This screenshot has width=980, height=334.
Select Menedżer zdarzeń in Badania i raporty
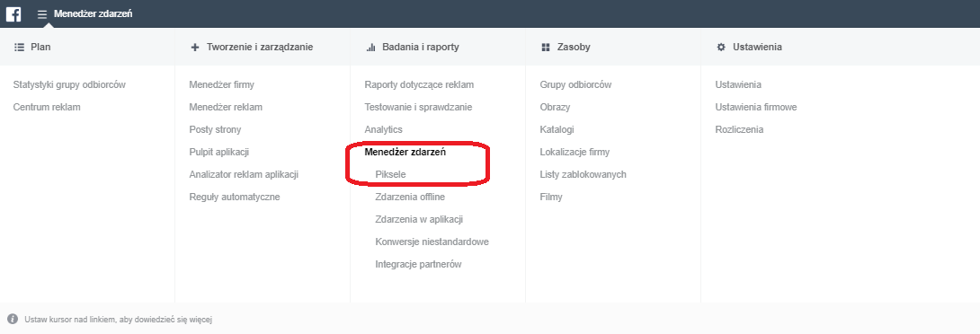(405, 152)
